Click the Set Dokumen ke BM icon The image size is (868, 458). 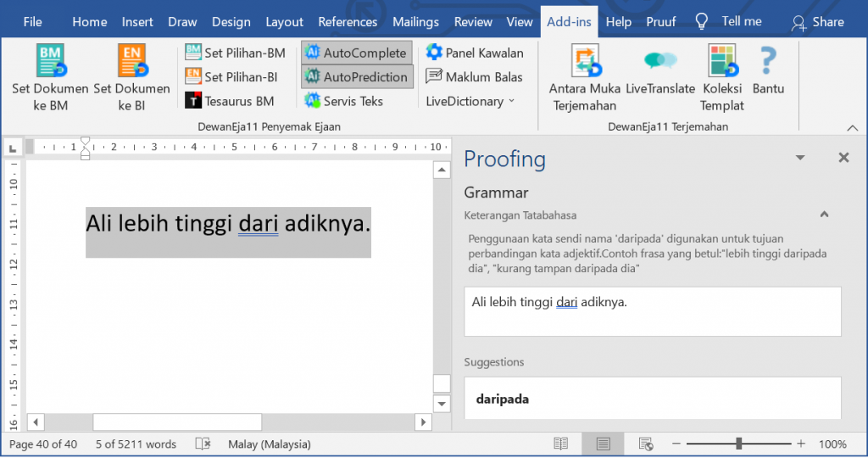[50, 61]
